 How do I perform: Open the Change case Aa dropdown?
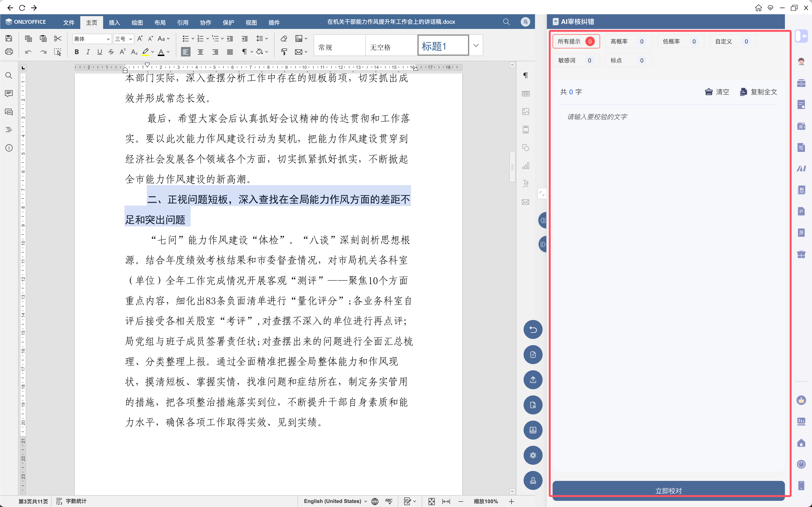click(163, 38)
